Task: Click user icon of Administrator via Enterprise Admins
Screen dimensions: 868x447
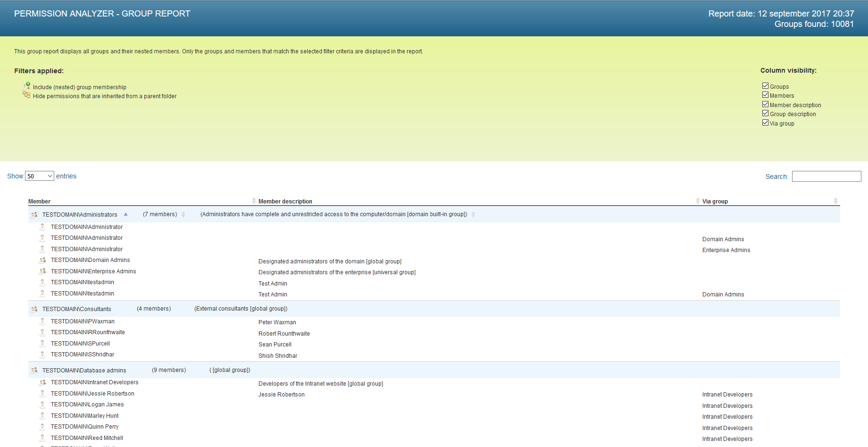Action: (42, 249)
